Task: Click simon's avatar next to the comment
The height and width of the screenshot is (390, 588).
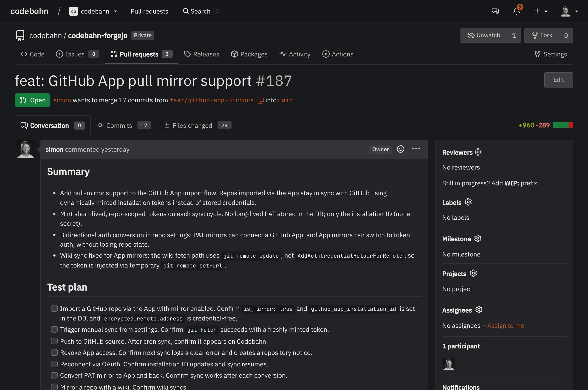Action: (25, 149)
